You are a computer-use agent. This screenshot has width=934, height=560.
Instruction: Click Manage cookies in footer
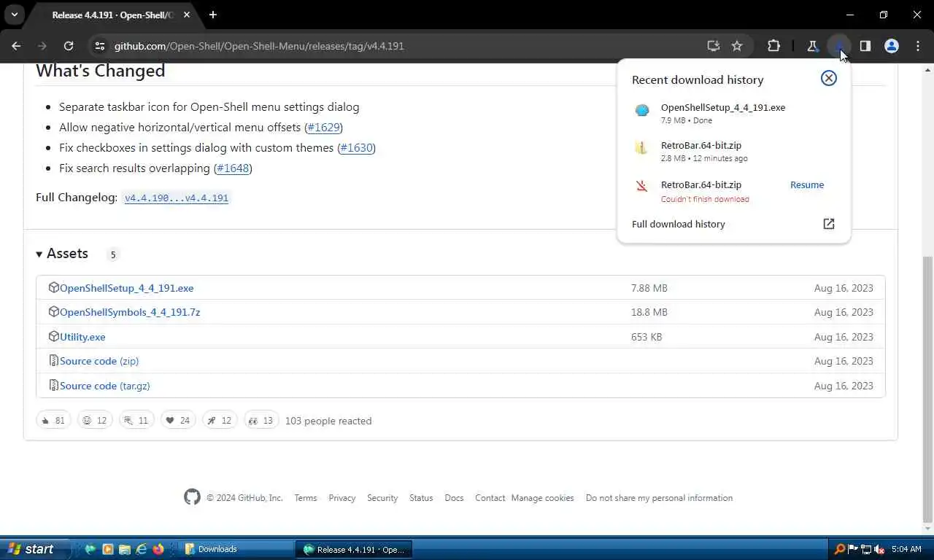click(x=542, y=498)
